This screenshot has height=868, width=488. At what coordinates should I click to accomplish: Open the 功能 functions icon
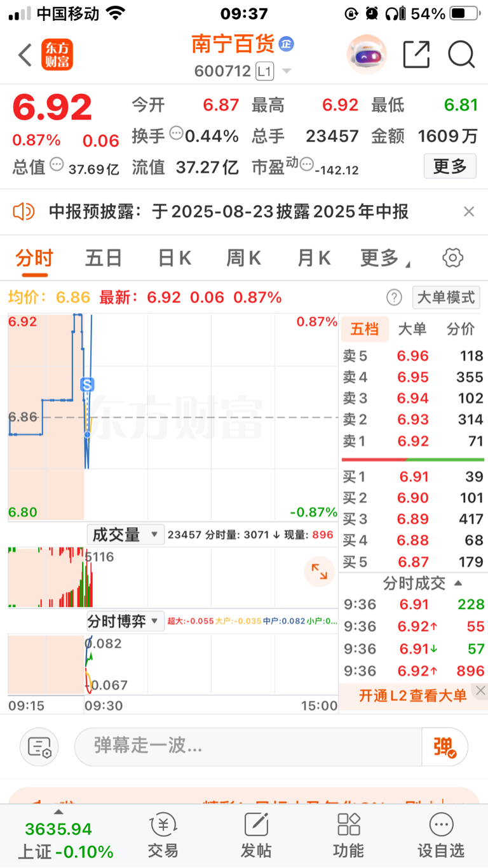(348, 835)
